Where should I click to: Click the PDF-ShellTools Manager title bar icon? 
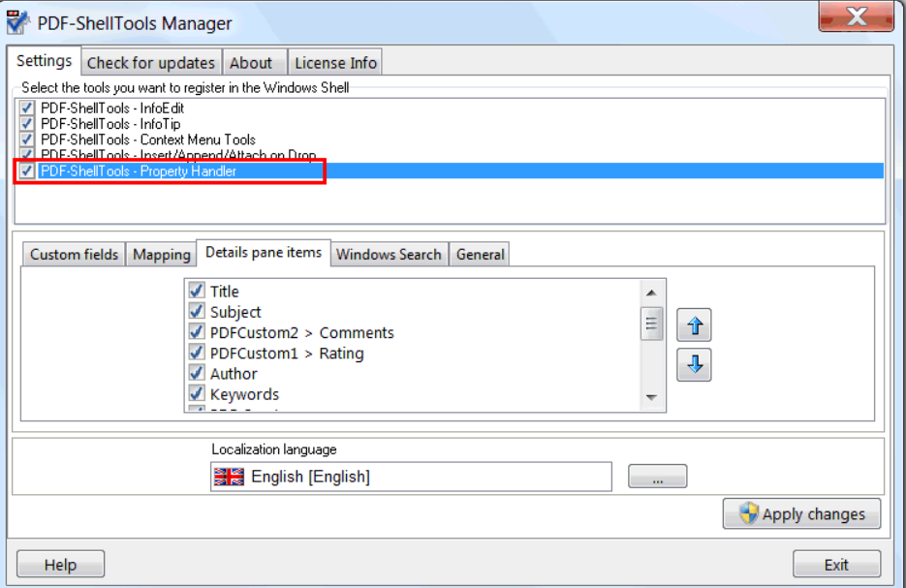[x=17, y=22]
